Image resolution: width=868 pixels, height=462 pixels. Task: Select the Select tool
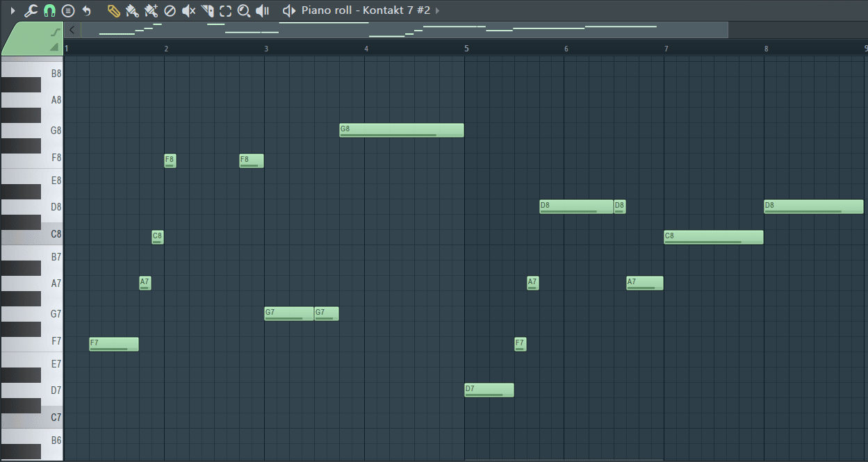point(224,10)
